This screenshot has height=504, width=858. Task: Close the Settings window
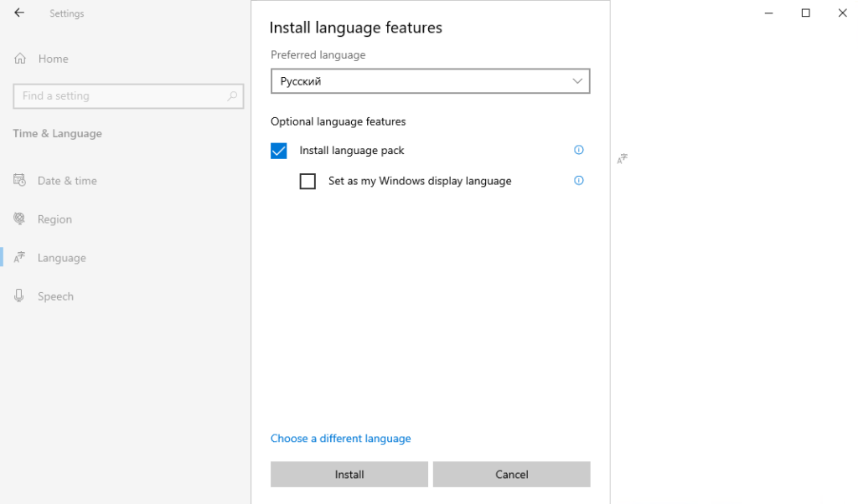click(842, 13)
